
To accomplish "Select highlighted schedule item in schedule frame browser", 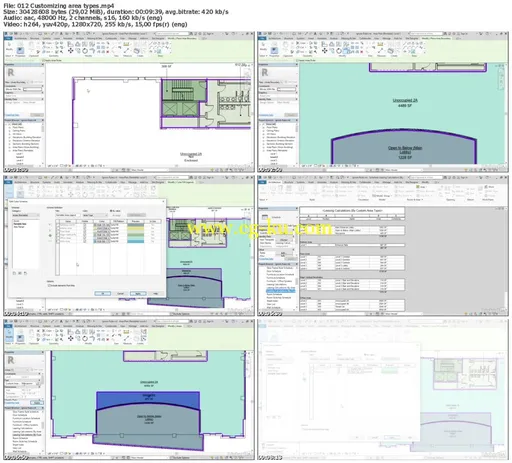I will (x=281, y=291).
